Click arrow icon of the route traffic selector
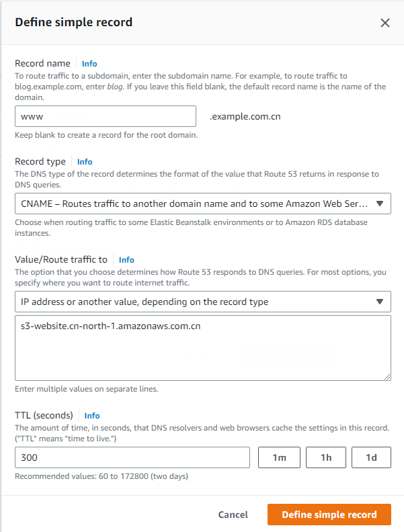The height and width of the screenshot is (532, 404). click(x=380, y=302)
